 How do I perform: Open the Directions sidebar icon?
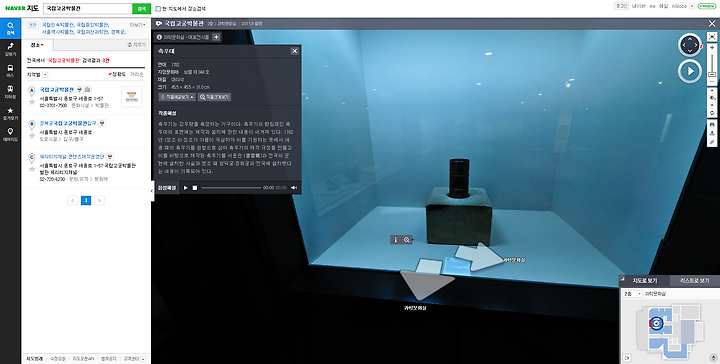[11, 49]
